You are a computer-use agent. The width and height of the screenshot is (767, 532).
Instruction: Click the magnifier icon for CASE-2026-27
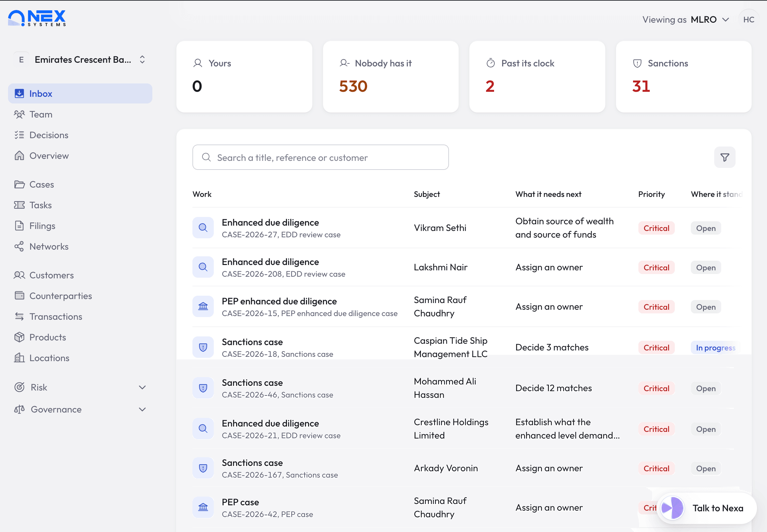(203, 228)
